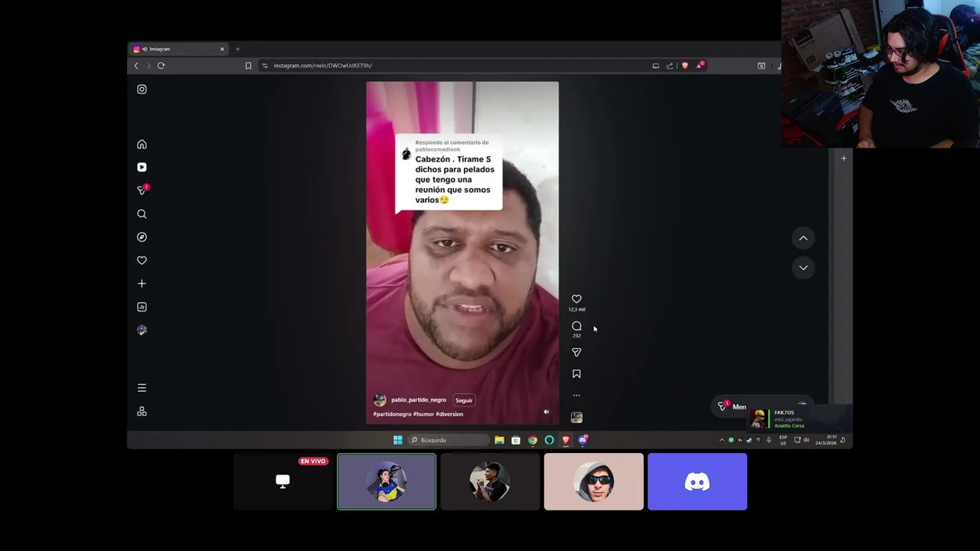980x551 pixels.
Task: Mute the reel audio with speaker icon
Action: 546,412
